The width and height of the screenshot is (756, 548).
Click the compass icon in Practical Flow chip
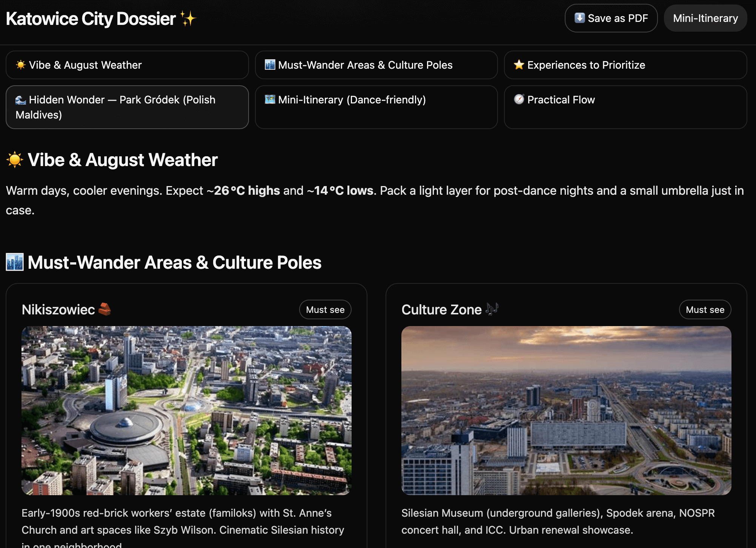[519, 99]
